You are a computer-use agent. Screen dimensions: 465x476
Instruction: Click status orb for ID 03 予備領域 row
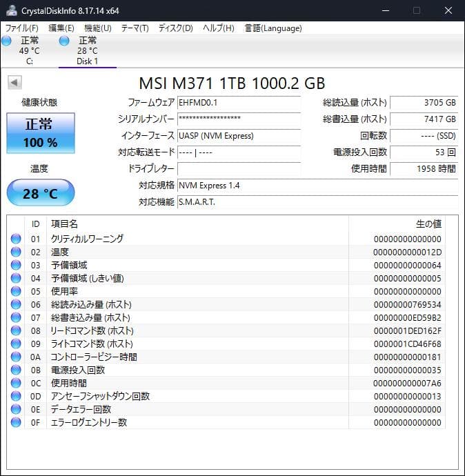(16, 265)
